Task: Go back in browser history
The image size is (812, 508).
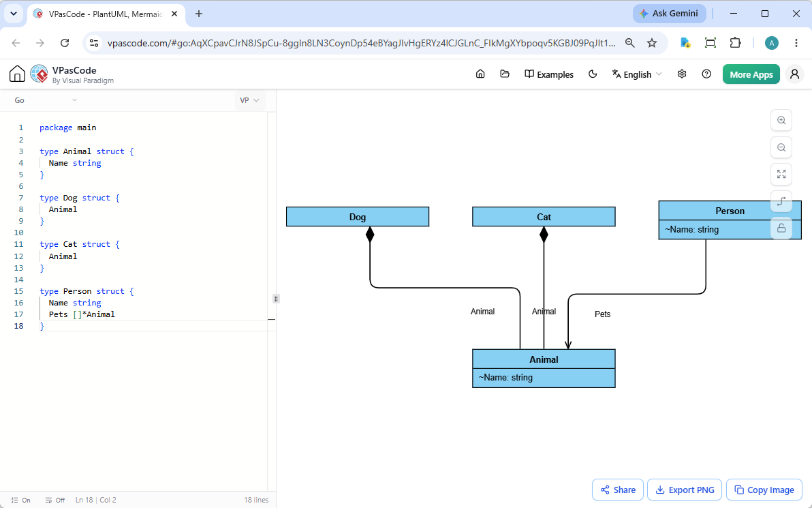Action: (16, 43)
